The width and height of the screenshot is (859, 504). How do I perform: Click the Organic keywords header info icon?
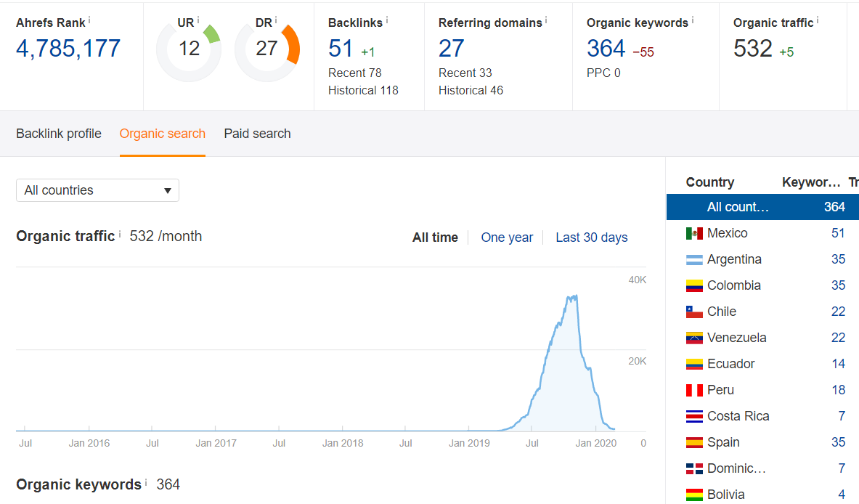click(693, 20)
